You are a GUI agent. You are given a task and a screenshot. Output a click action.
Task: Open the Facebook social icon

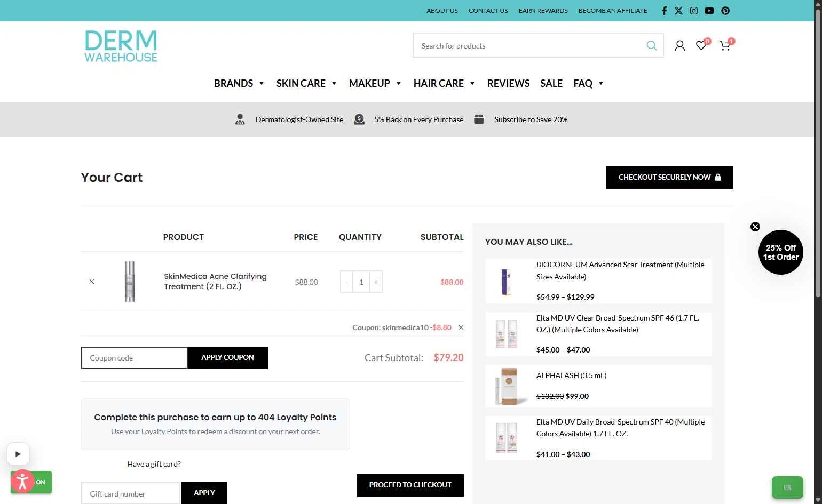tap(664, 11)
